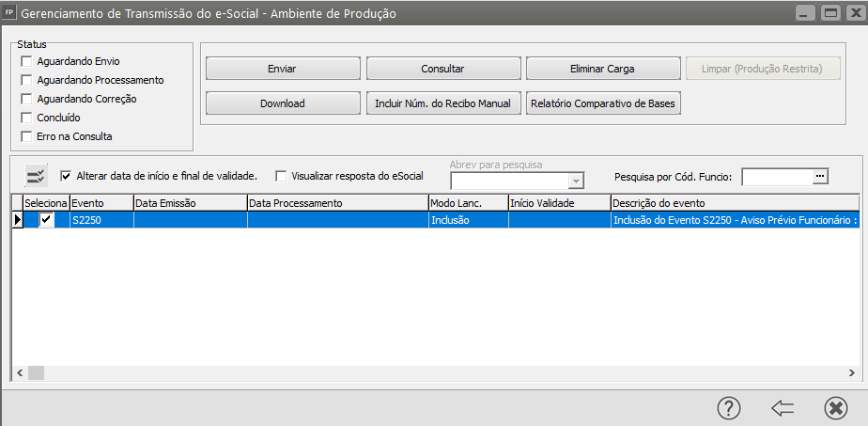Viewport: 868px width, 426px height.
Task: Click the Pesquisa por Cód. Funcio input field
Action: click(777, 176)
